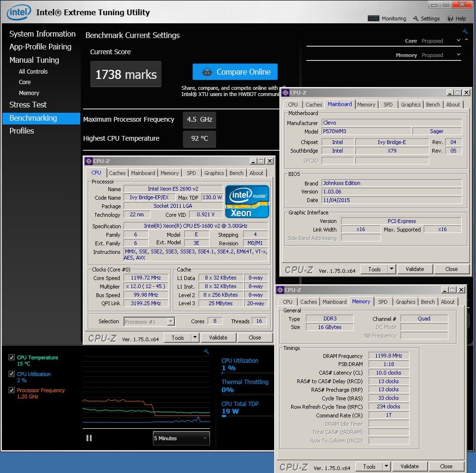Viewport: 476px width, 473px height.
Task: Open Stress Test in the sidebar
Action: pyautogui.click(x=28, y=105)
